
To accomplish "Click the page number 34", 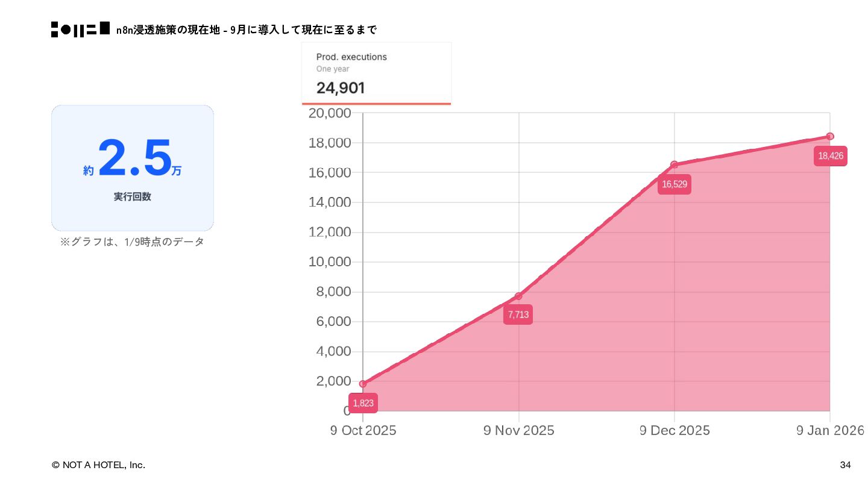I will point(845,465).
